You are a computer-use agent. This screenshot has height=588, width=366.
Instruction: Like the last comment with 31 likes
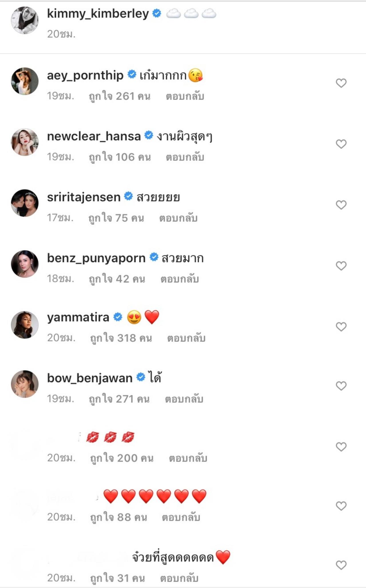341,565
